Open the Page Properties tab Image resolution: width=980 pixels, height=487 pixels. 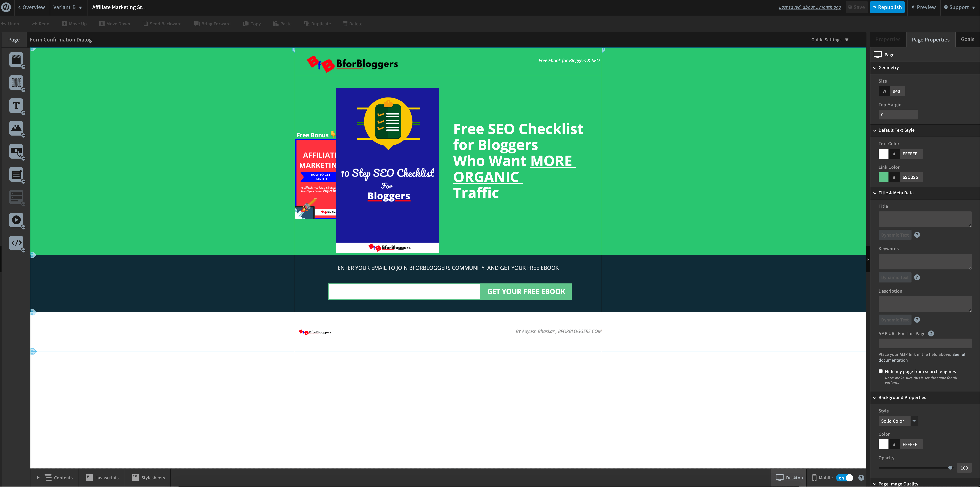(931, 40)
